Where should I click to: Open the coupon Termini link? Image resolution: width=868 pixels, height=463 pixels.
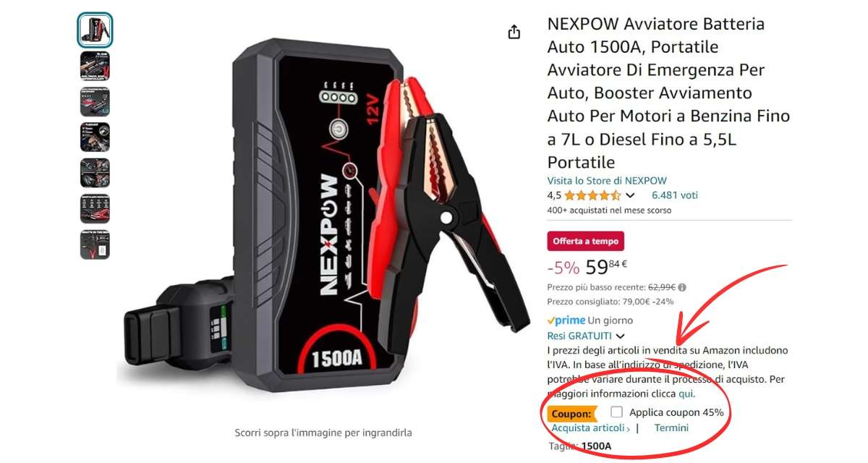(x=671, y=428)
